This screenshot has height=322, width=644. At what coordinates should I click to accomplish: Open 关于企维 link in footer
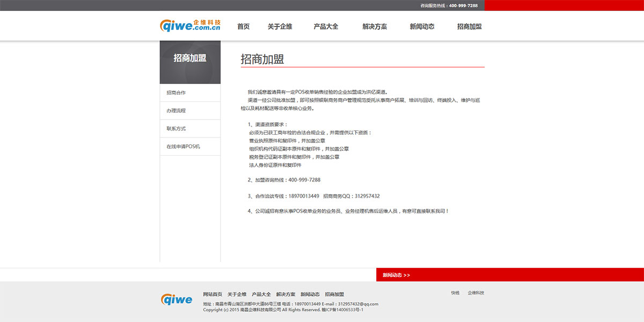point(237,294)
